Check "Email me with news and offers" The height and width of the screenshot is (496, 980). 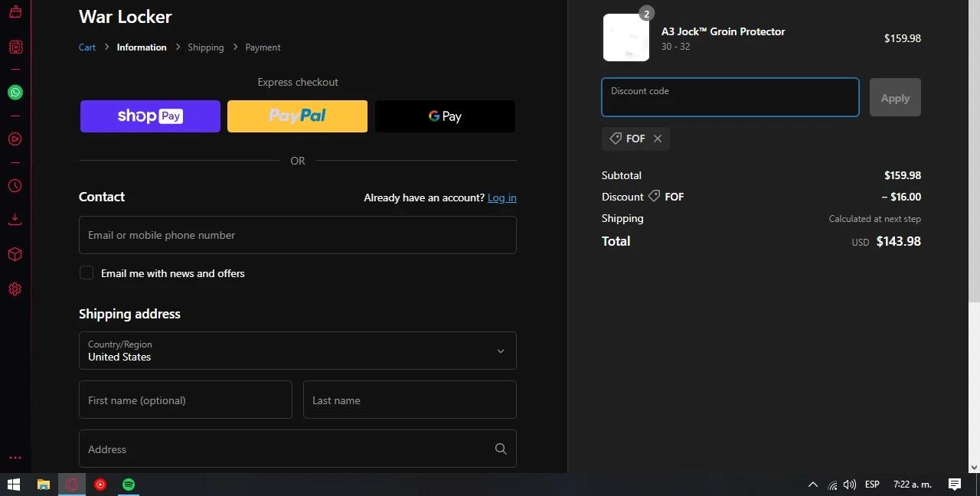point(87,273)
